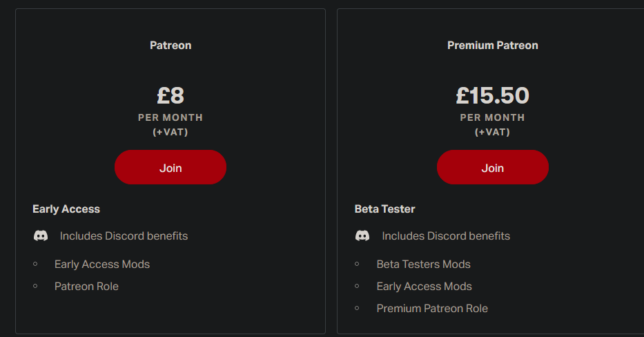Click the Beta Tester heading

click(x=384, y=209)
